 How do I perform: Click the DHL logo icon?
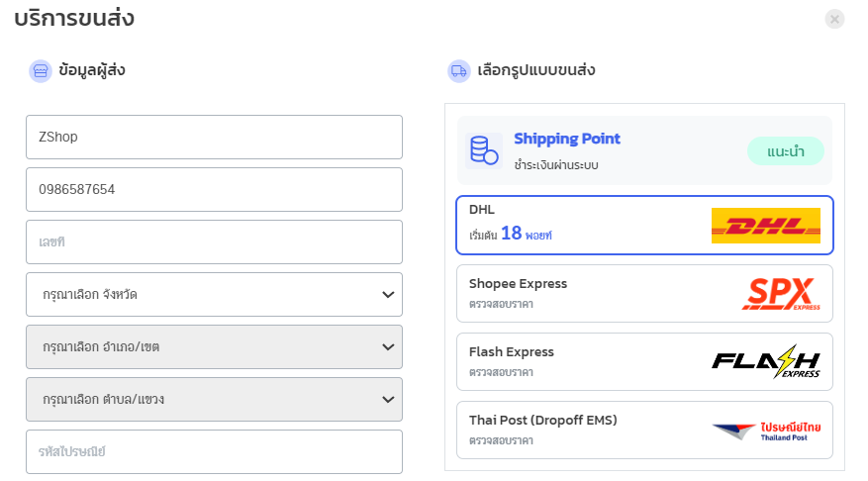(x=765, y=226)
